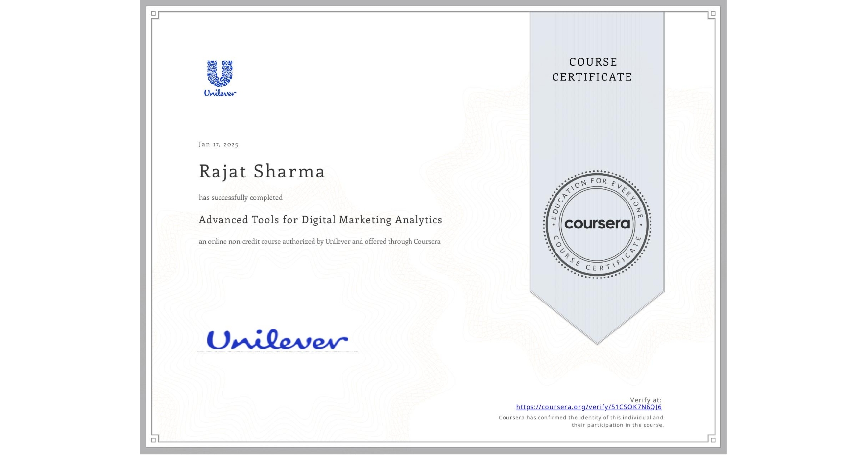The width and height of the screenshot is (868, 455).
Task: Select the date Jan 17, 2025
Action: pos(218,144)
